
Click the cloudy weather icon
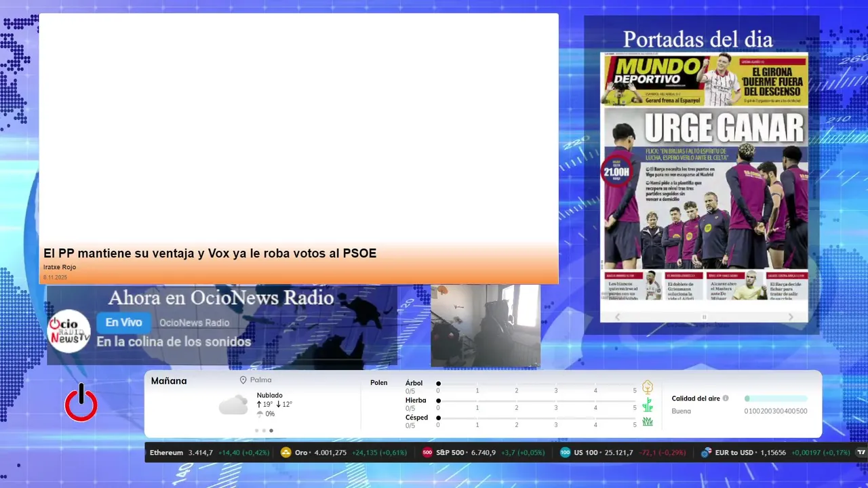(x=233, y=405)
